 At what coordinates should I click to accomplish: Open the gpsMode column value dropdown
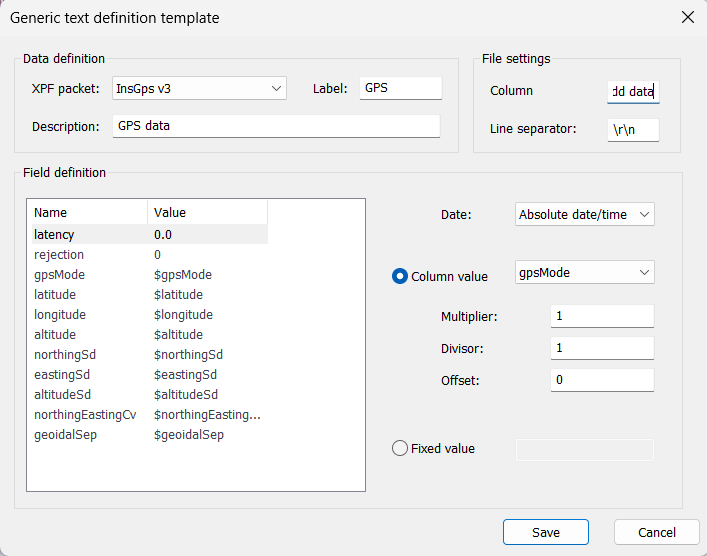tap(585, 273)
